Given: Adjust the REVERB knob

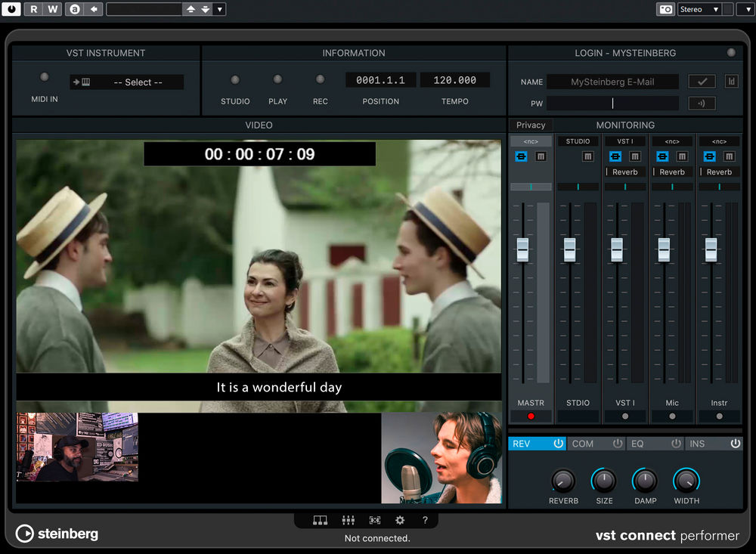Looking at the screenshot, I should click(x=563, y=481).
